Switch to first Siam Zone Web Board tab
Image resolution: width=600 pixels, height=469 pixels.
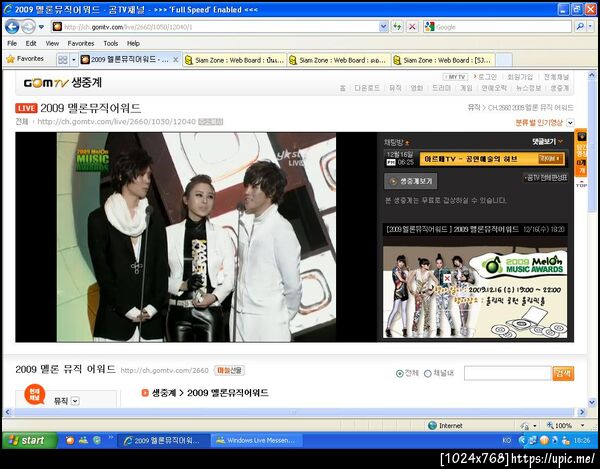point(235,60)
